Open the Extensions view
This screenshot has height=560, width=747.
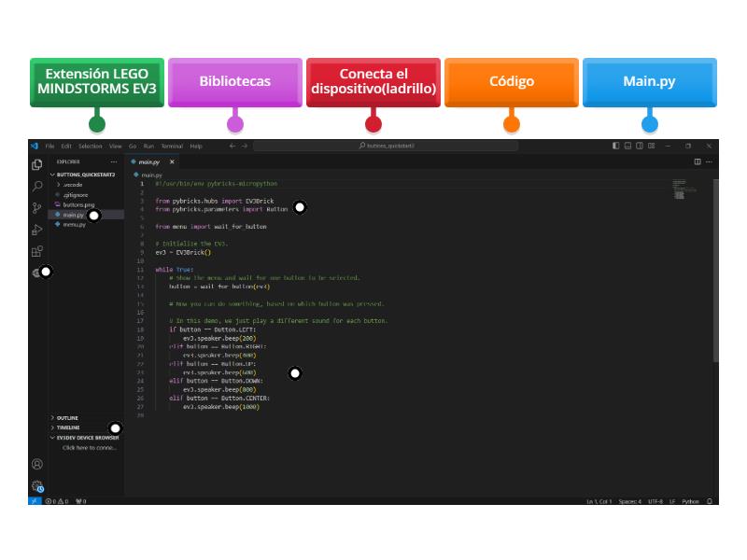36,251
